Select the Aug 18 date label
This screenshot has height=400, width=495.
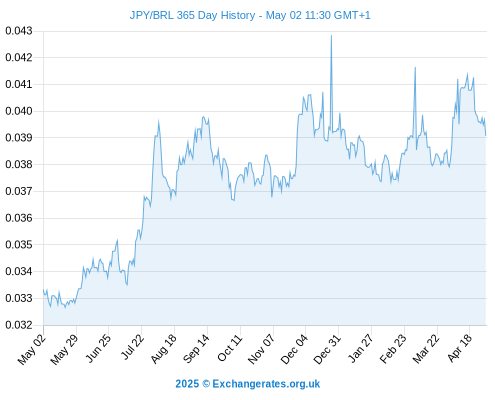163,349
